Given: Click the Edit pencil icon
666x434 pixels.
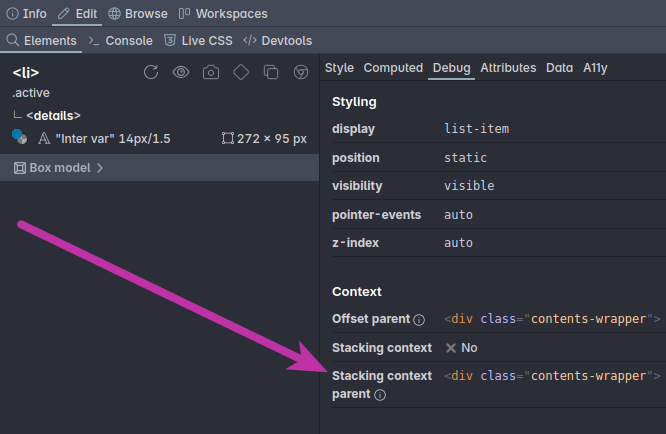Looking at the screenshot, I should pyautogui.click(x=63, y=14).
